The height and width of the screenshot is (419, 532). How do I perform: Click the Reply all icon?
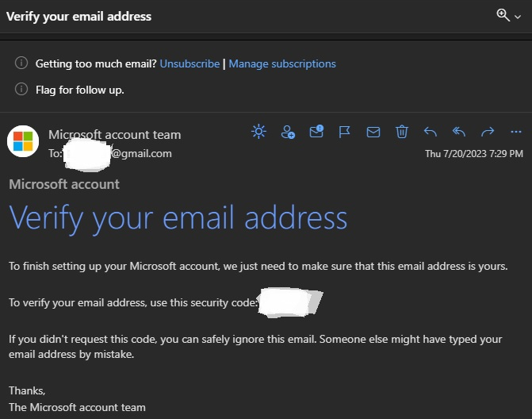click(459, 132)
